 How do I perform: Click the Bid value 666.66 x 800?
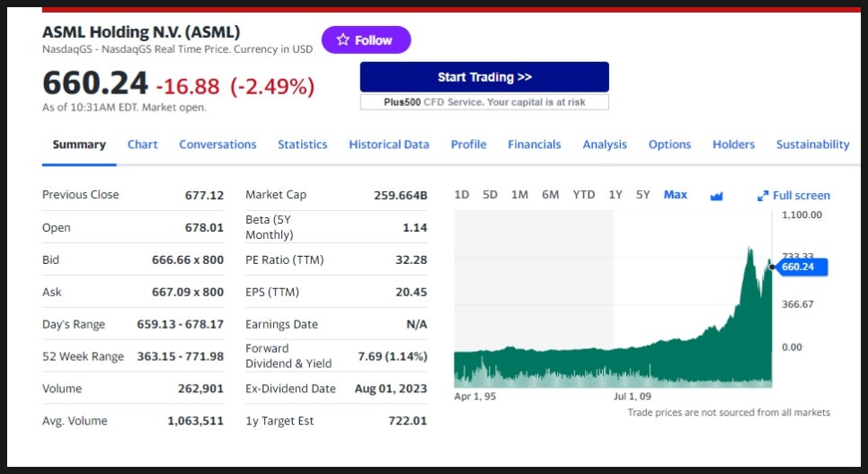tap(188, 260)
